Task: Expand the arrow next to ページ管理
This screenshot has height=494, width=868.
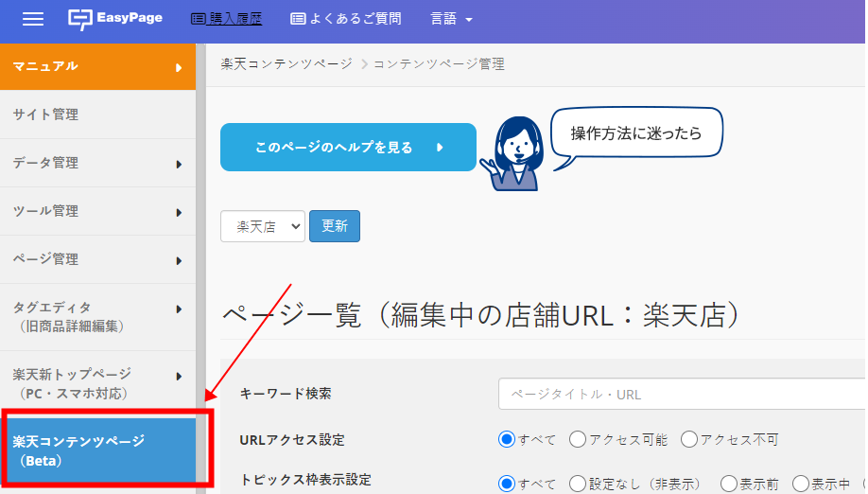Action: click(x=179, y=261)
